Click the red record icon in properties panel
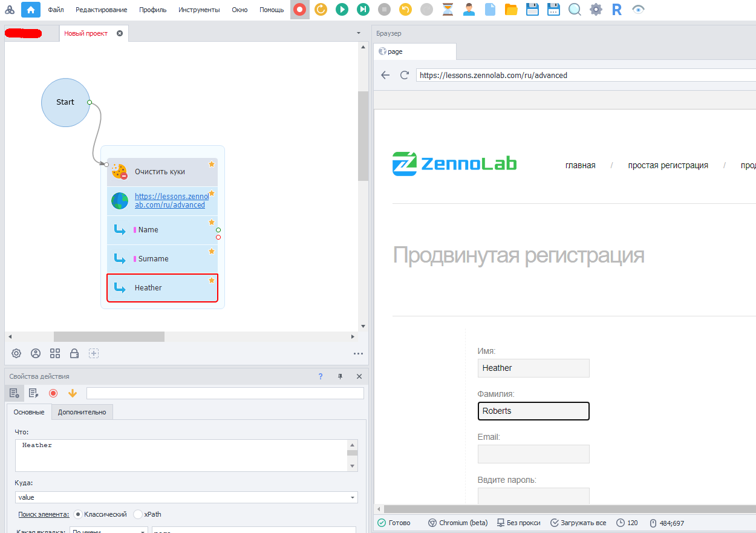The height and width of the screenshot is (533, 756). click(x=53, y=393)
